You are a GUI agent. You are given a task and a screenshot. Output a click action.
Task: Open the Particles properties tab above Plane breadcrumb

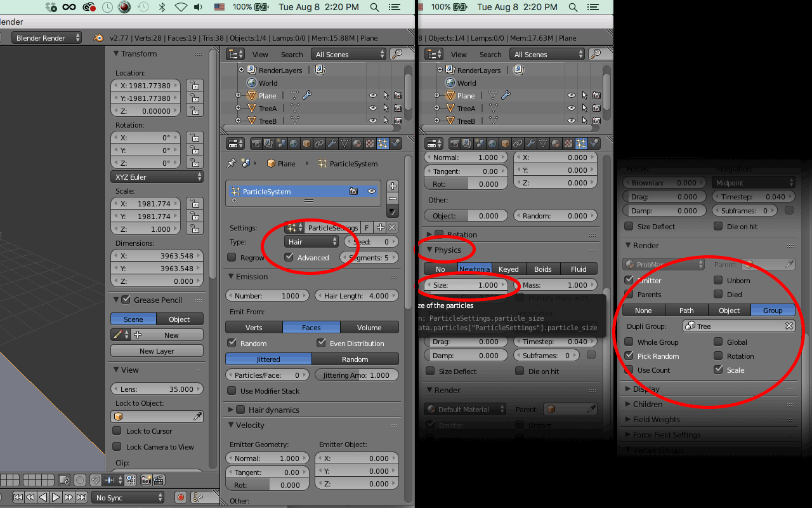pyautogui.click(x=383, y=144)
